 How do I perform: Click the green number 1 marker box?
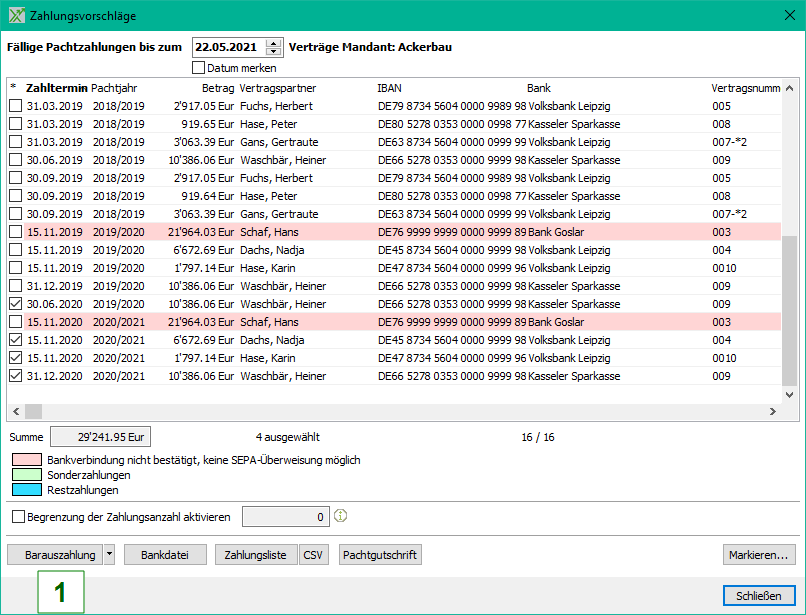pyautogui.click(x=60, y=592)
